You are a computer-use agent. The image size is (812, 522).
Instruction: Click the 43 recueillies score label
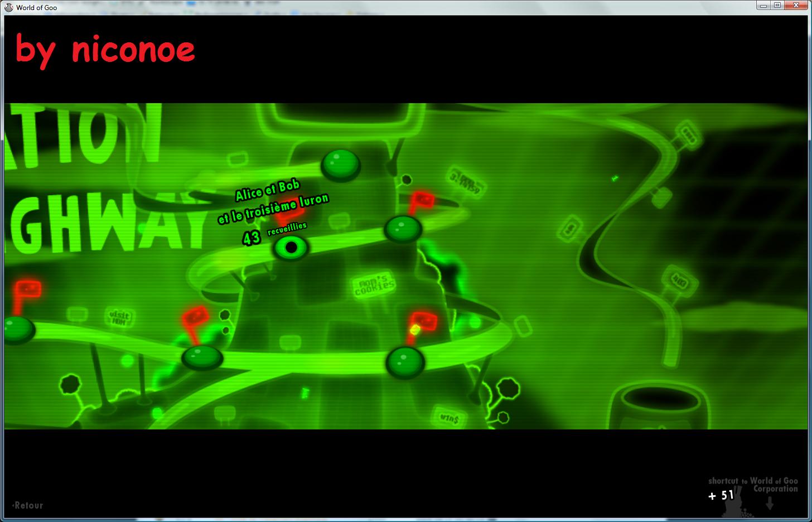274,234
